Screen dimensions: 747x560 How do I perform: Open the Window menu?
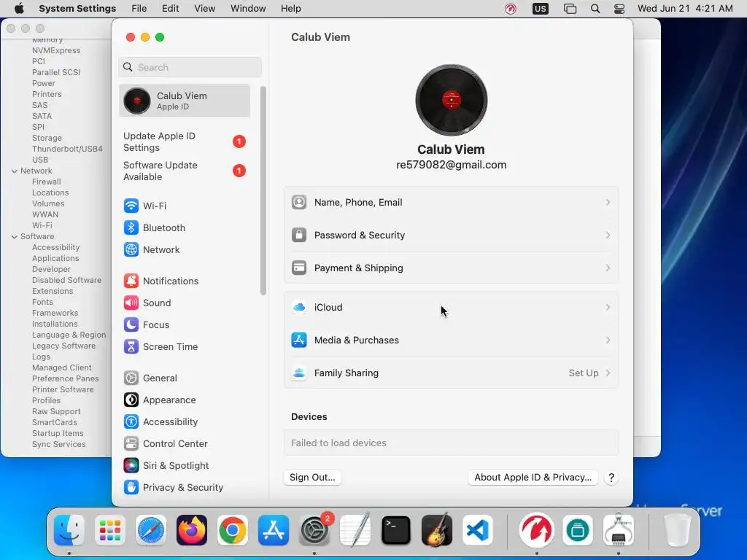pos(248,9)
